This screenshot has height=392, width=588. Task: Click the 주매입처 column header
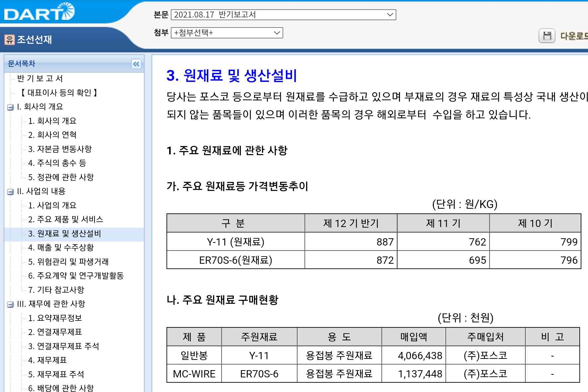click(485, 337)
